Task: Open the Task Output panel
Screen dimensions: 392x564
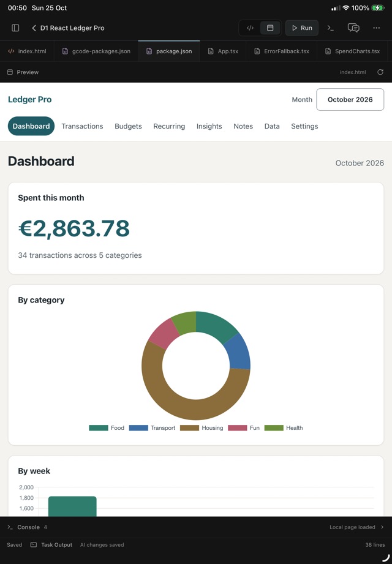Action: click(x=51, y=545)
